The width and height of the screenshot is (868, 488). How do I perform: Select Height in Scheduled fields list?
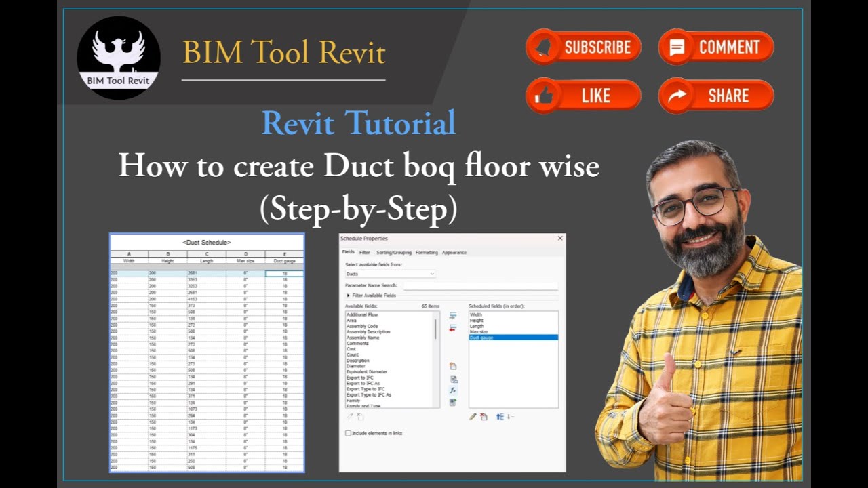477,321
